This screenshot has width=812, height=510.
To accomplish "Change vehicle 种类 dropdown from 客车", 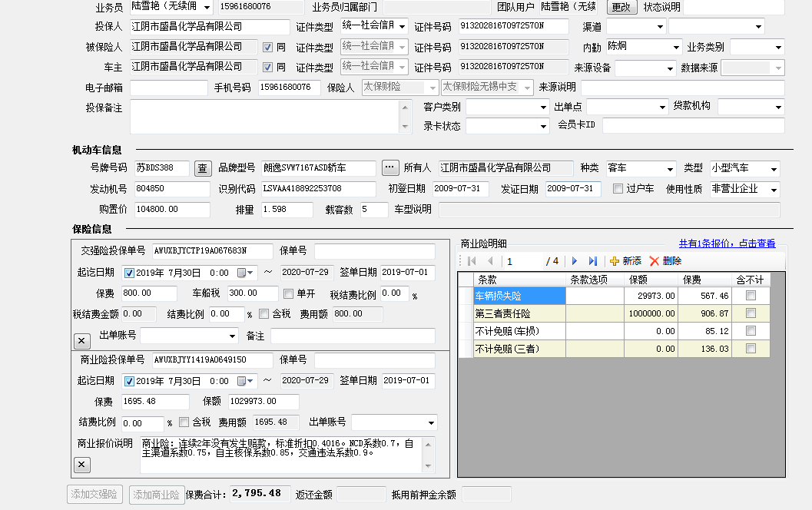I will [x=670, y=169].
